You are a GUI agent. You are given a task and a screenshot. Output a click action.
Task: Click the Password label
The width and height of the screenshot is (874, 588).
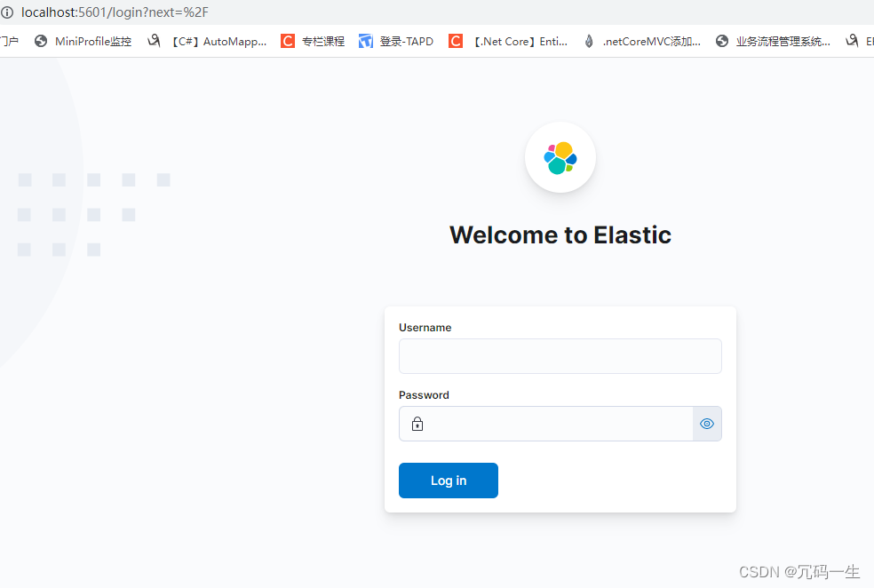424,395
